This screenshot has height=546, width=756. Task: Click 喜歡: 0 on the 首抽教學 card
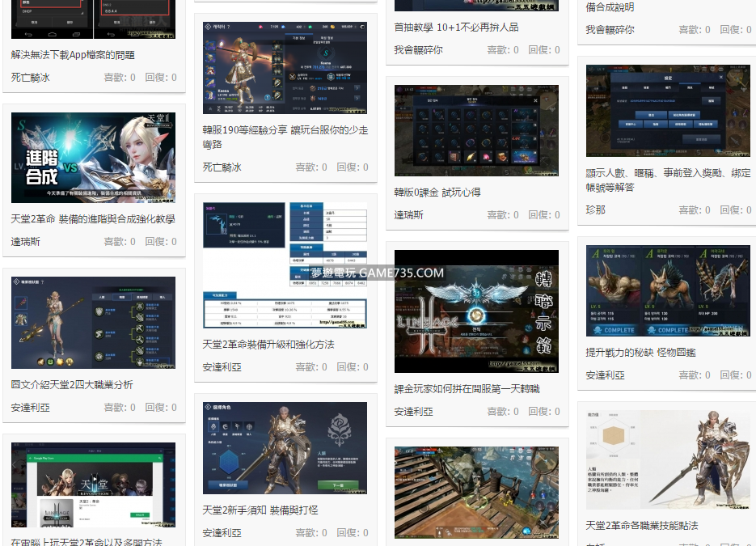(503, 49)
